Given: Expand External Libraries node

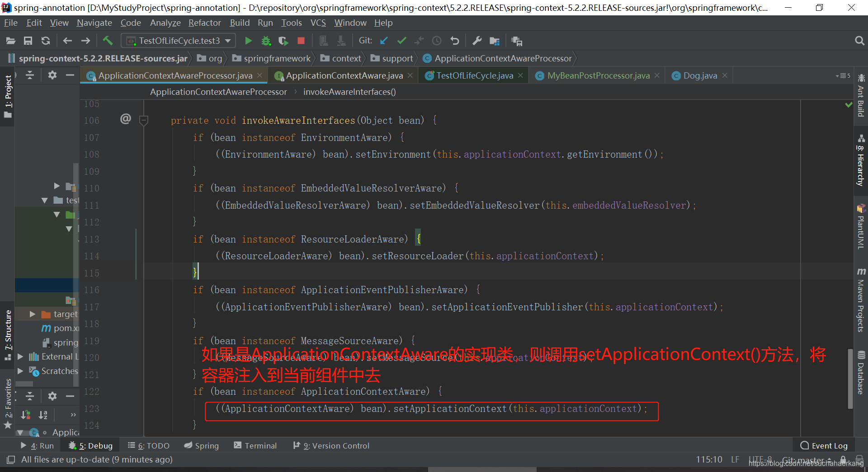Looking at the screenshot, I should [20, 356].
